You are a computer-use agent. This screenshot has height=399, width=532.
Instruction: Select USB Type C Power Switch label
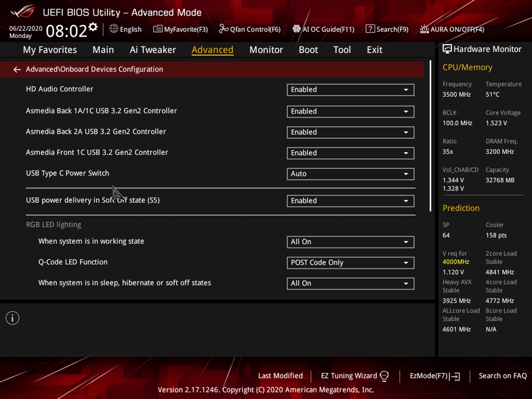pyautogui.click(x=68, y=173)
